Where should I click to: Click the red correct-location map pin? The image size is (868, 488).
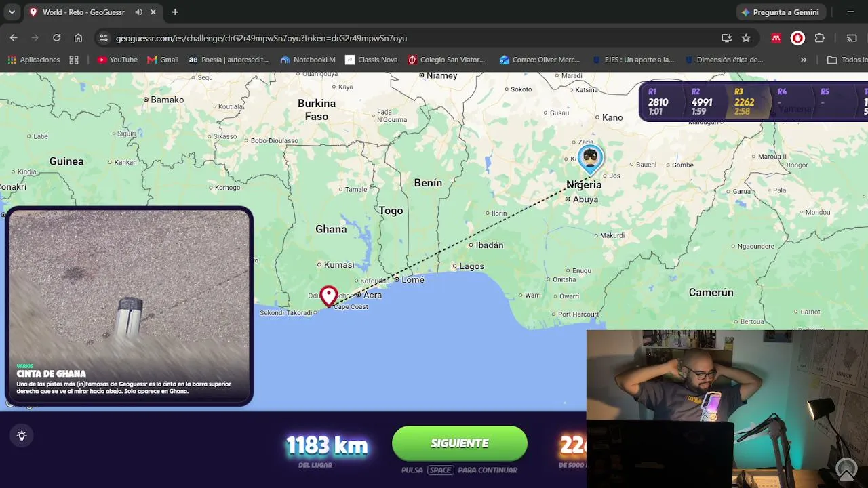pos(329,297)
